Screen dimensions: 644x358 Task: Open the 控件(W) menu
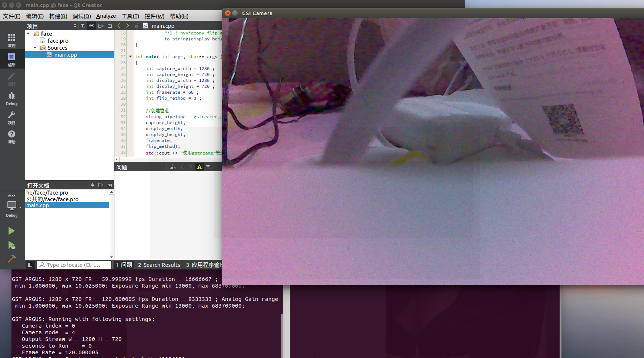(x=154, y=16)
